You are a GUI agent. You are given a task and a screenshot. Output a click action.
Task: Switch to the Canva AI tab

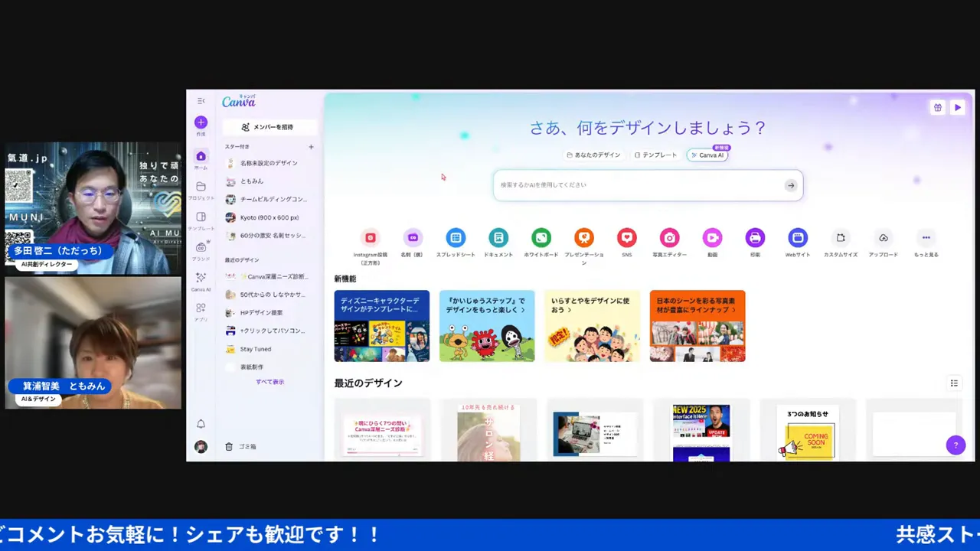[x=708, y=155]
